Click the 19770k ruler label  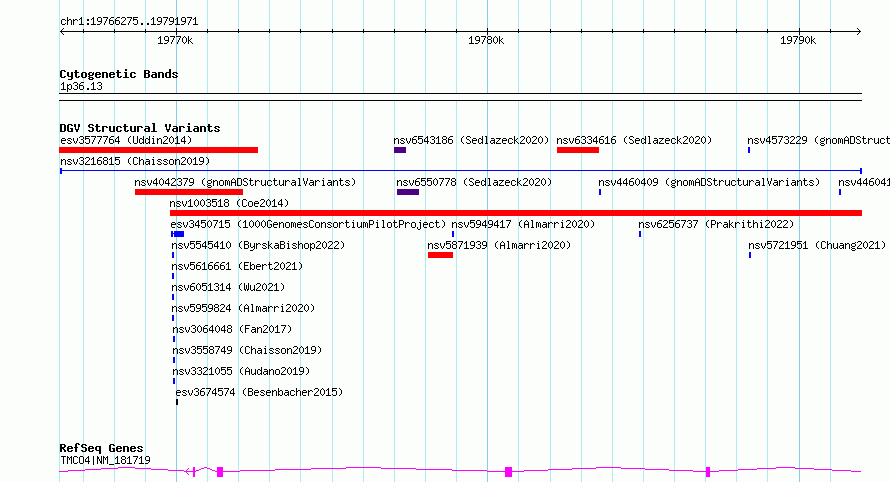[175, 40]
